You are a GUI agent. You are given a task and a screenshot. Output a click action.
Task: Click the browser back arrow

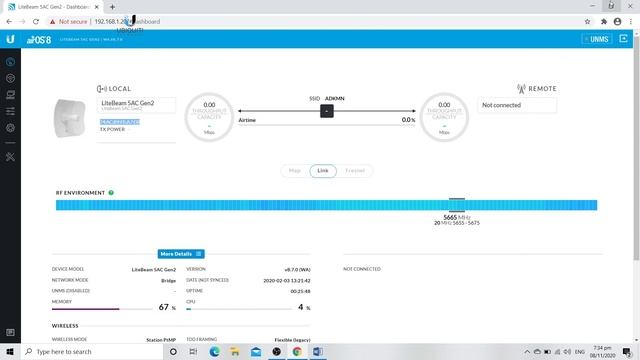[x=9, y=22]
